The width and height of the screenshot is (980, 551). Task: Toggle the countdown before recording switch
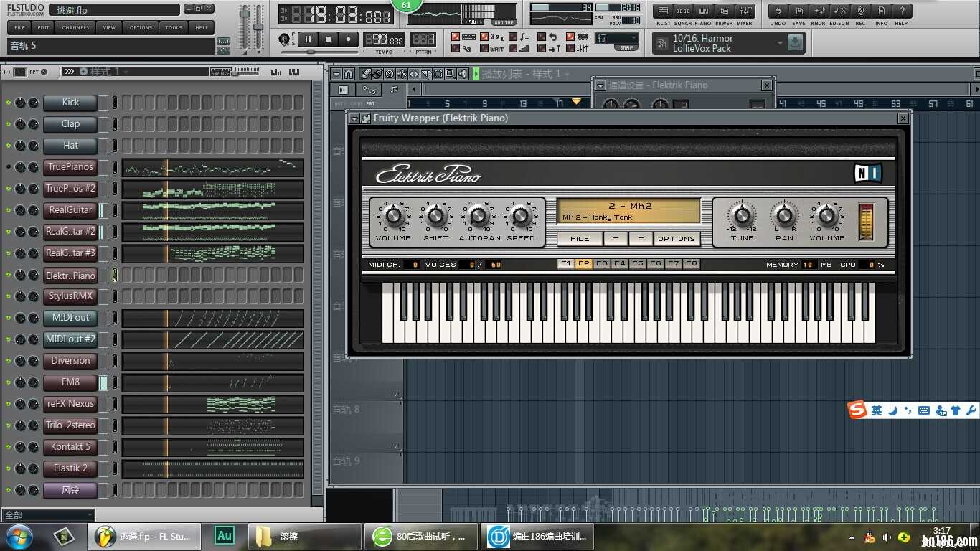click(x=484, y=36)
